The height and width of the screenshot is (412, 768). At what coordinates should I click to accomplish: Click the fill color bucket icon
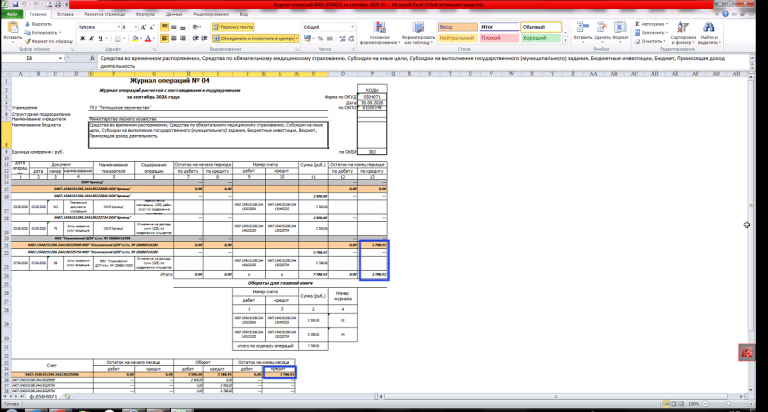(135, 38)
